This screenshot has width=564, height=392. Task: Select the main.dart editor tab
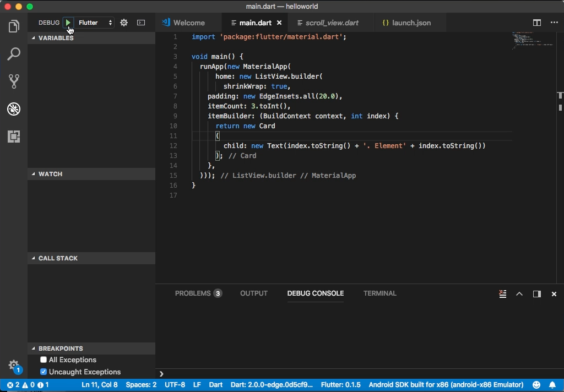pyautogui.click(x=255, y=23)
